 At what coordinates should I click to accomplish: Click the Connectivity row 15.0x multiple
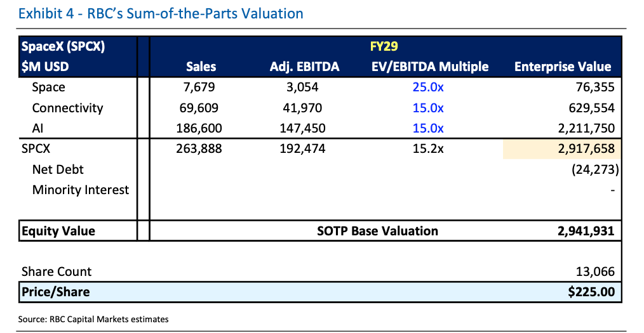[x=428, y=108]
